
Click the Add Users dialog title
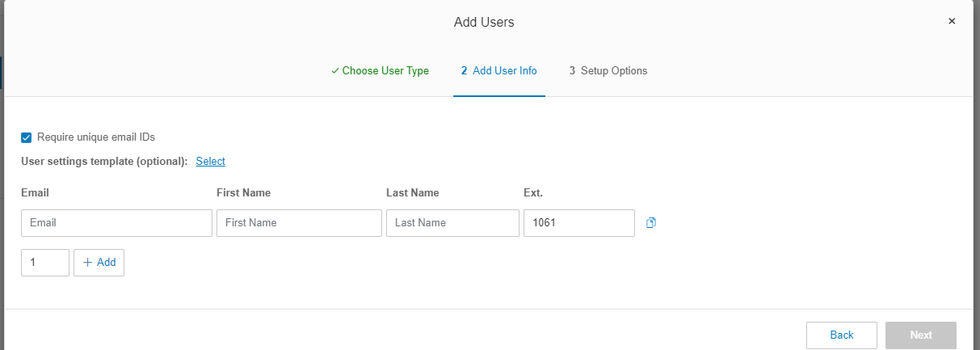tap(484, 23)
